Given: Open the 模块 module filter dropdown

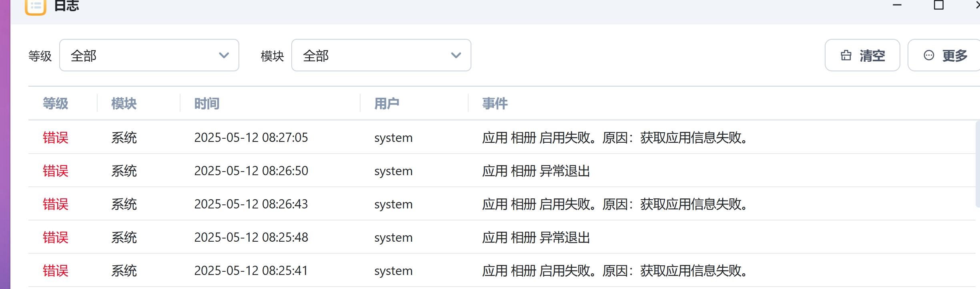Looking at the screenshot, I should [381, 55].
